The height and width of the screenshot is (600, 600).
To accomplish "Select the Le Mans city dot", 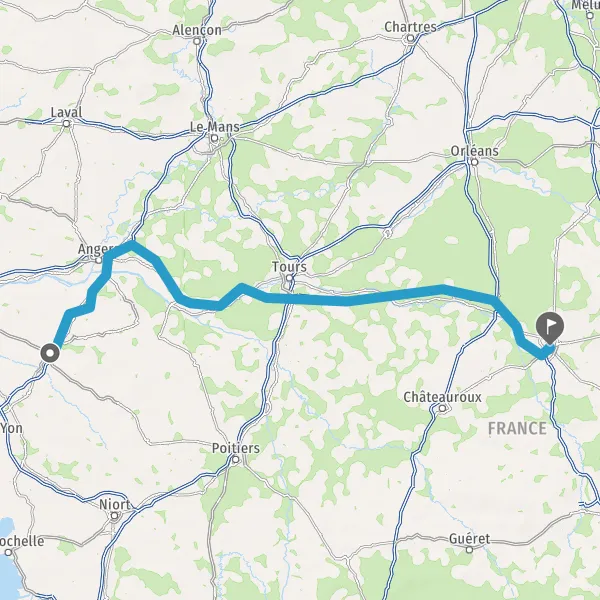I will pos(215,138).
